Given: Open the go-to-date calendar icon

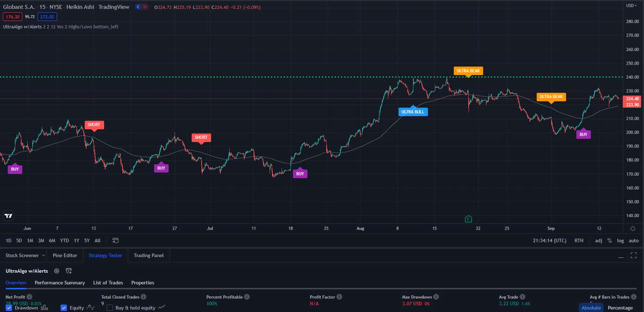Looking at the screenshot, I should (x=115, y=241).
